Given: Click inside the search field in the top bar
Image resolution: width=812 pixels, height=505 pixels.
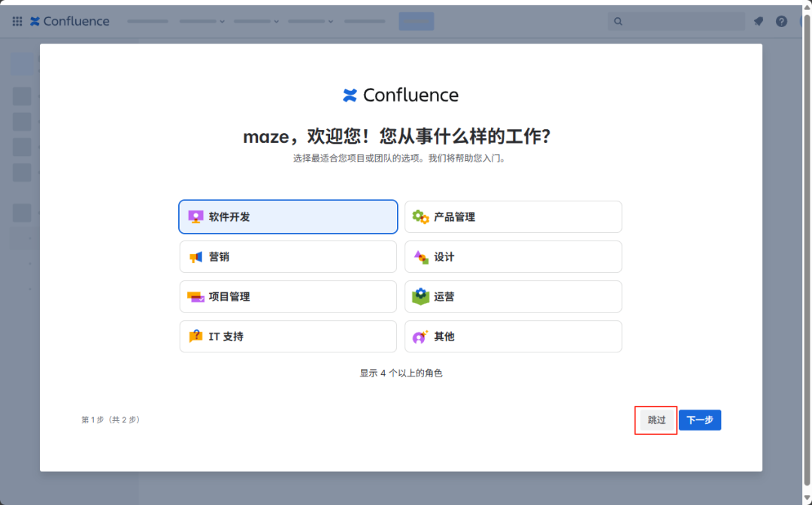Looking at the screenshot, I should [677, 21].
